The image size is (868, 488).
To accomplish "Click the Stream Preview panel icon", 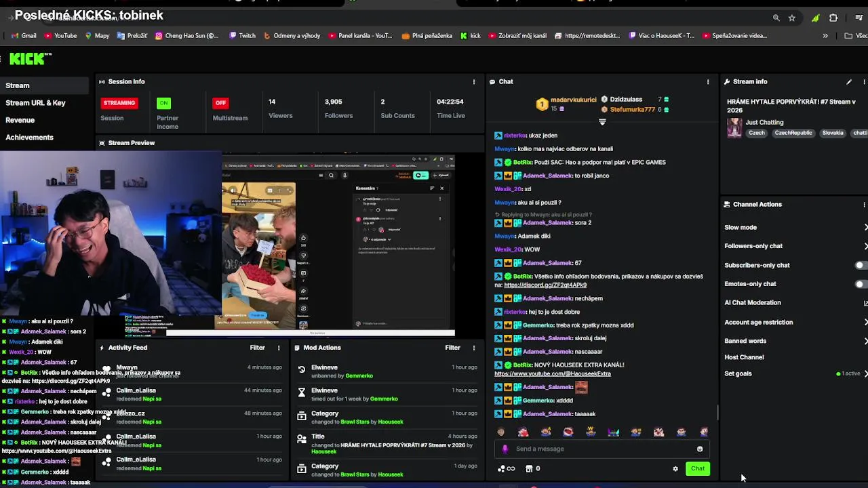I will (x=102, y=143).
